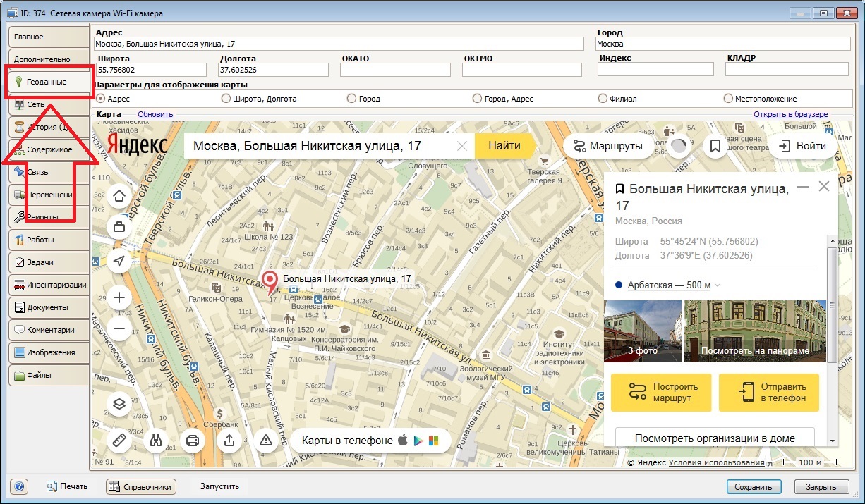Click the Войти login button
The width and height of the screenshot is (865, 504).
(802, 146)
